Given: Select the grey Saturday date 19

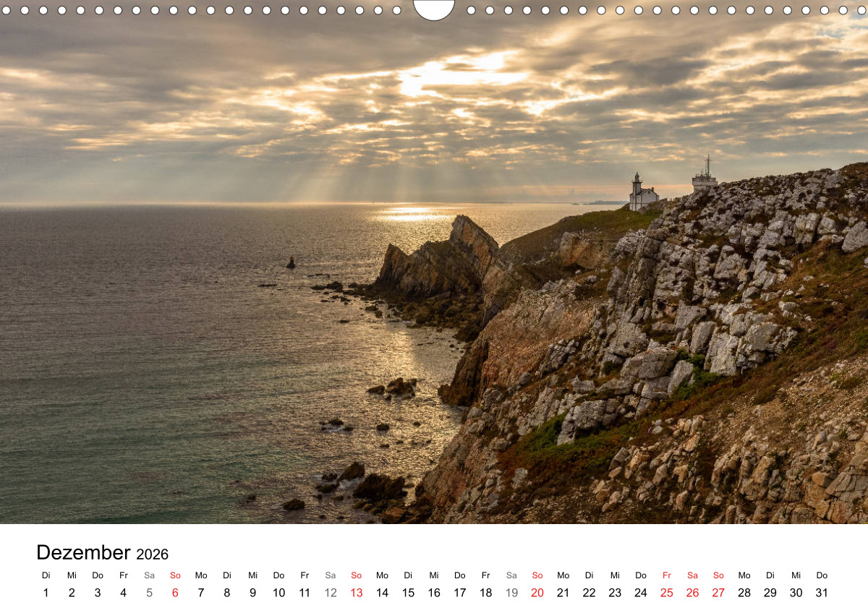Looking at the screenshot, I should (511, 593).
